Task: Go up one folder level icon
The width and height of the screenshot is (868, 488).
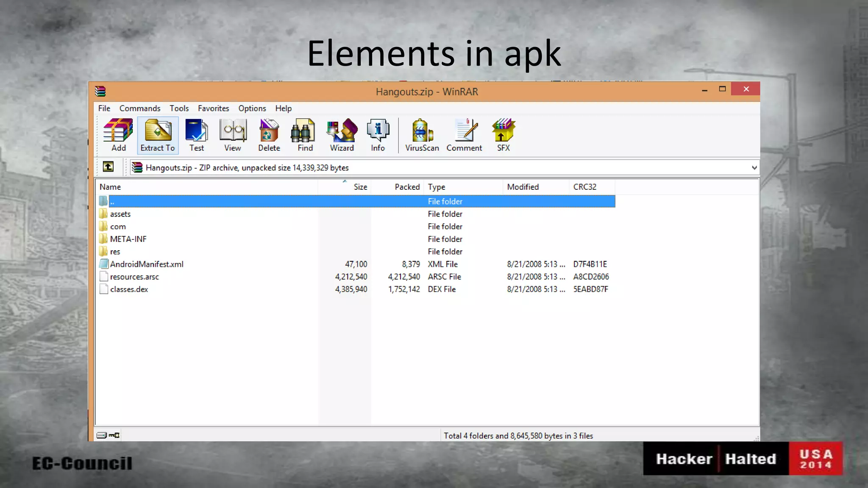Action: (x=108, y=167)
